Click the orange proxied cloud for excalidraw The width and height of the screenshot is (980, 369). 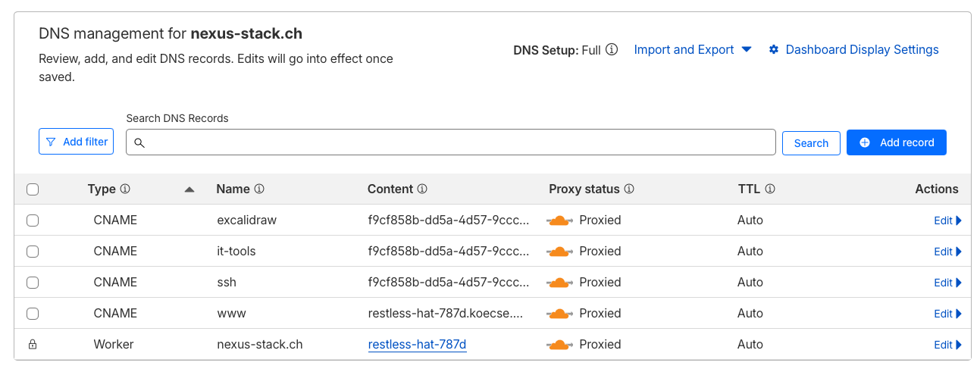click(559, 220)
